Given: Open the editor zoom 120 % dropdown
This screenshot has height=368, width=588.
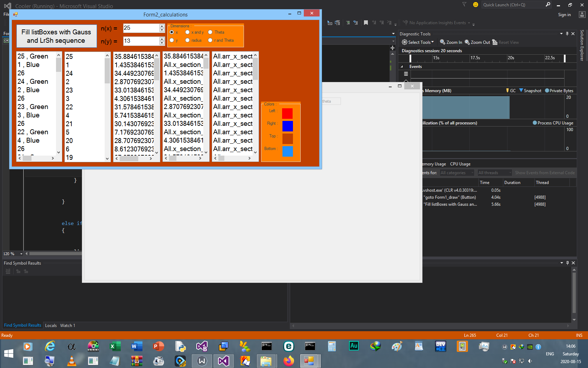Looking at the screenshot, I should pos(21,254).
